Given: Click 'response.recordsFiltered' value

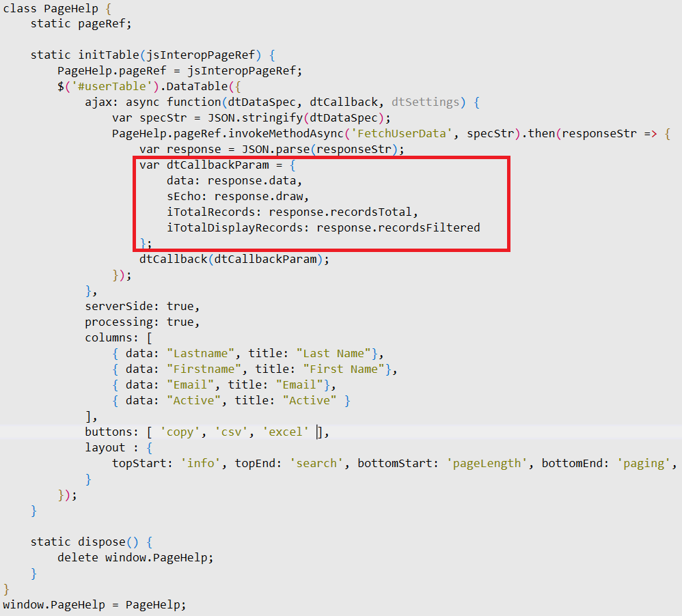Looking at the screenshot, I should (x=398, y=228).
